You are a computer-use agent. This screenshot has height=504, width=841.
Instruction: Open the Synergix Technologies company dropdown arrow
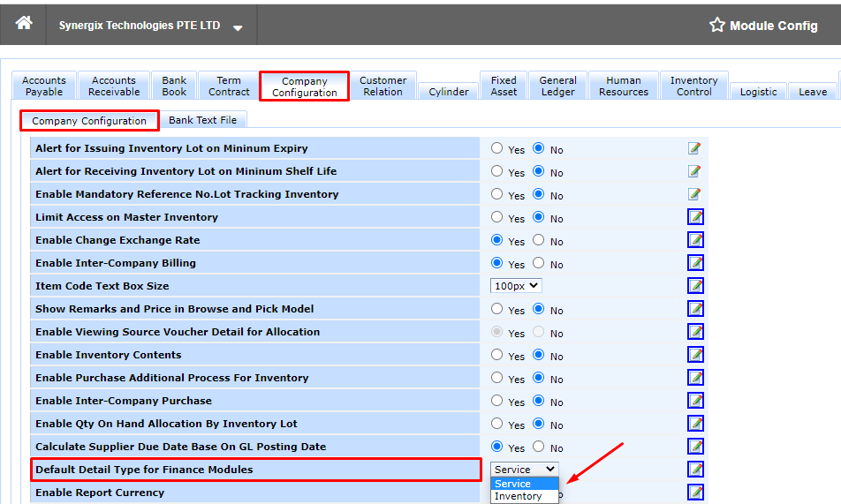[x=238, y=27]
